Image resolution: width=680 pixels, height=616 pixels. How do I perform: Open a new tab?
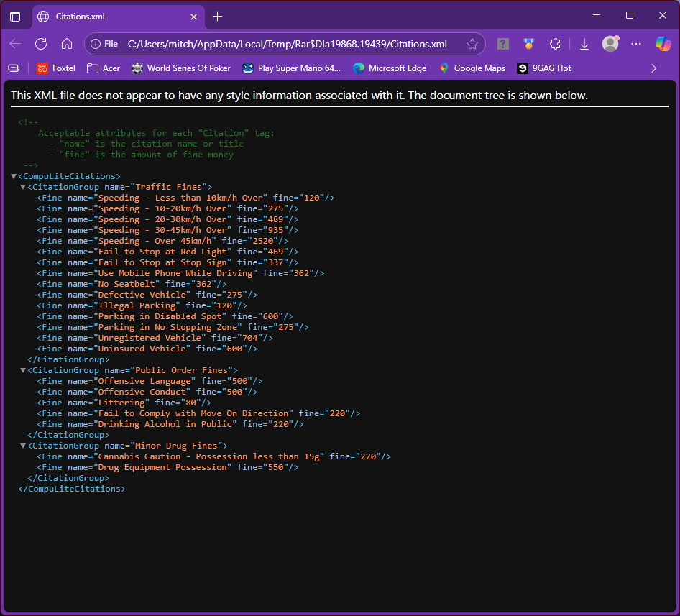coord(218,17)
